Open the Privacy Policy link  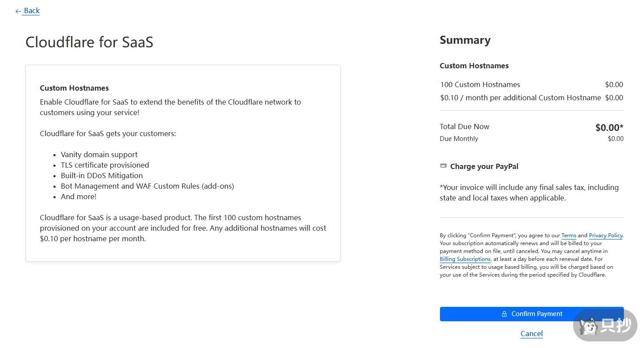pyautogui.click(x=605, y=236)
